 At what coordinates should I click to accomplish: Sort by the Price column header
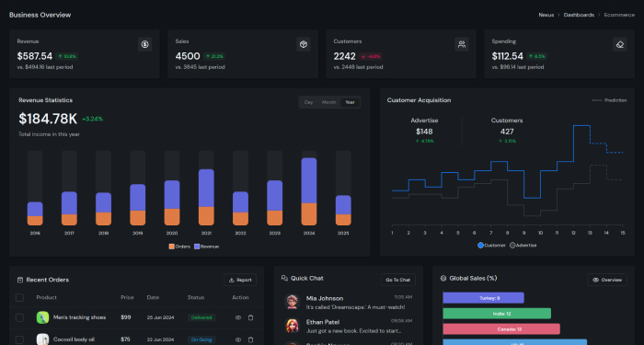127,297
